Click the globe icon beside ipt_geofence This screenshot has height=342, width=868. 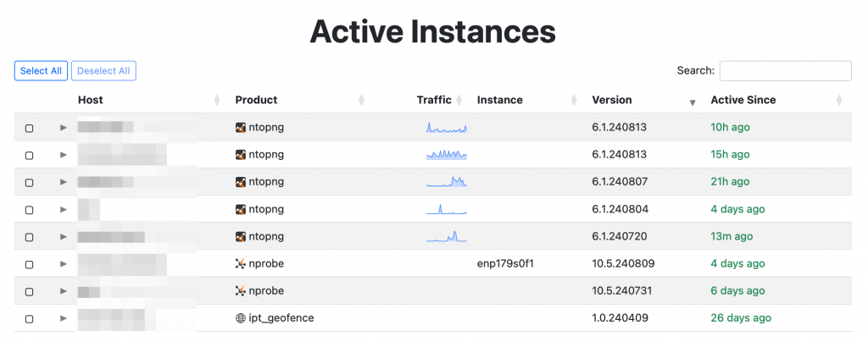pyautogui.click(x=240, y=318)
